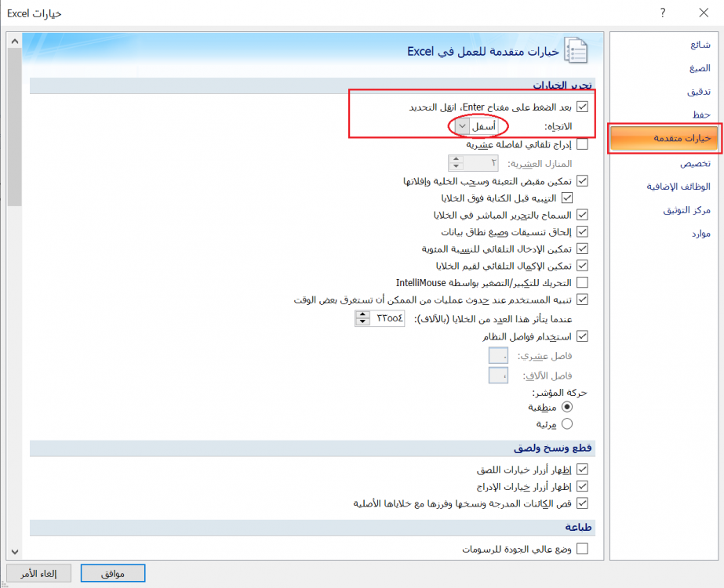Screen dimensions: 724x588
Task: Open the الصيغ category
Action: coord(700,68)
